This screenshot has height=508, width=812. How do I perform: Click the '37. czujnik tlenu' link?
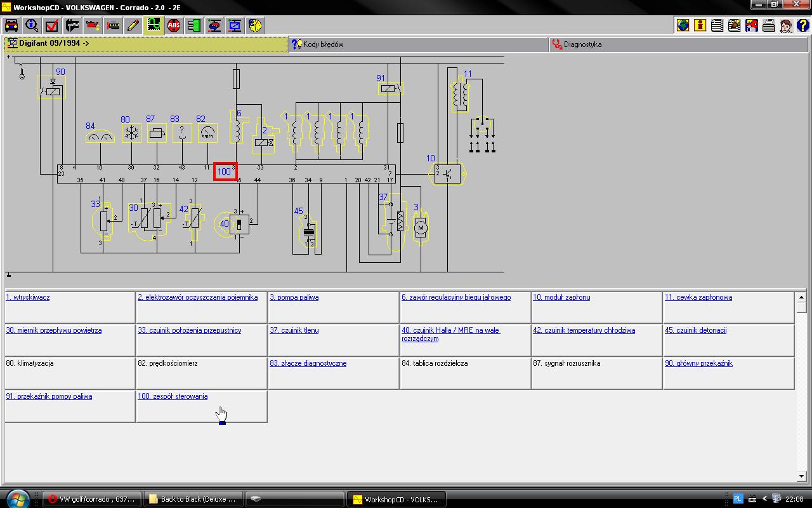tap(294, 330)
